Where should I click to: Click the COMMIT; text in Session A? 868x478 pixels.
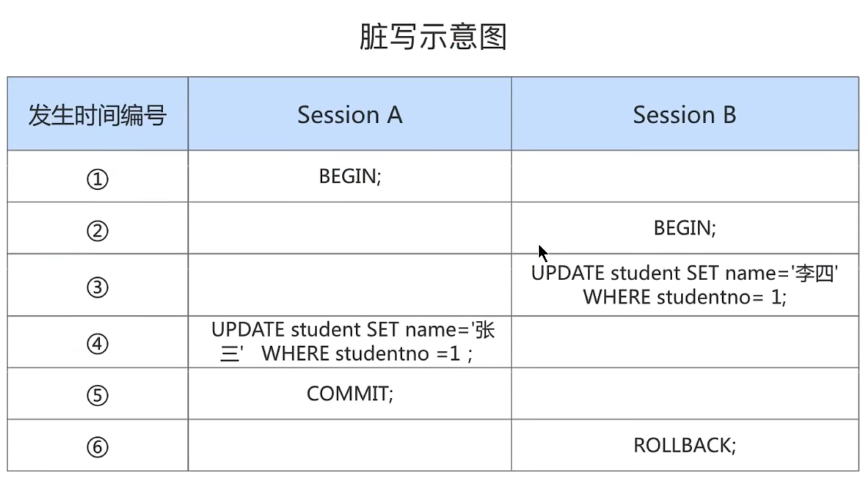tap(350, 393)
